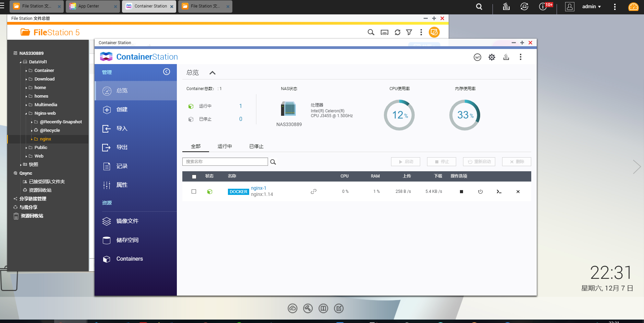Screen dimensions: 644x323
Task: Expand the Nginx-web folder in the tree
Action: [x=26, y=113]
